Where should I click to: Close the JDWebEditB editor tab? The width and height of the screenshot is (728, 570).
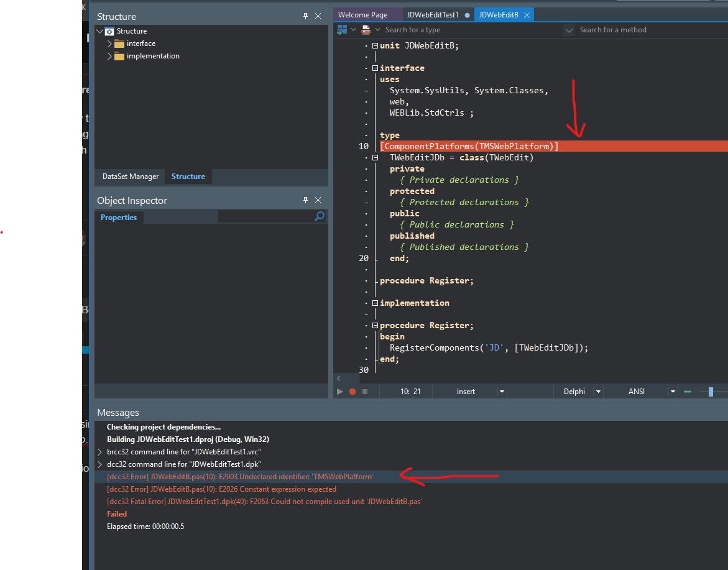[527, 15]
